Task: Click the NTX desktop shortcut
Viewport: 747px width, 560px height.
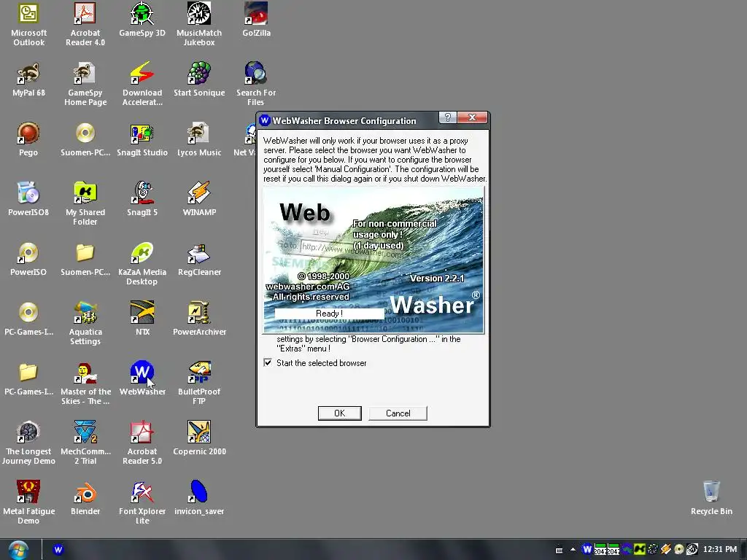Action: [142, 319]
